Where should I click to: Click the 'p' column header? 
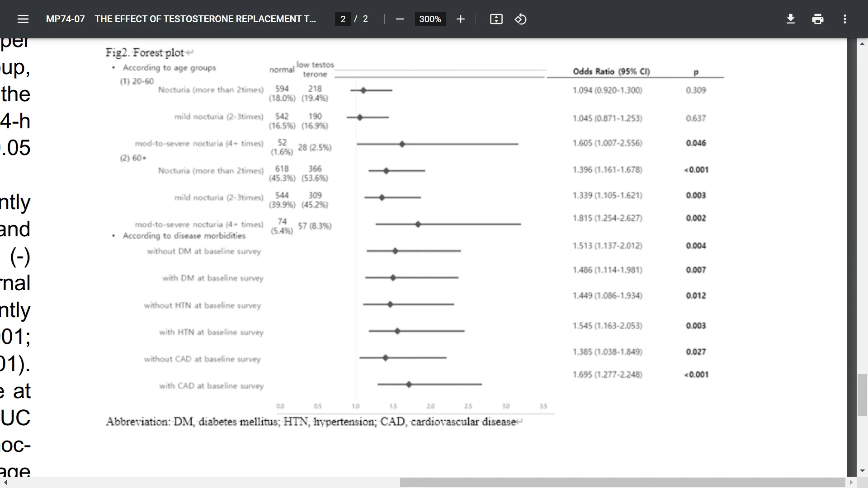[x=696, y=72]
